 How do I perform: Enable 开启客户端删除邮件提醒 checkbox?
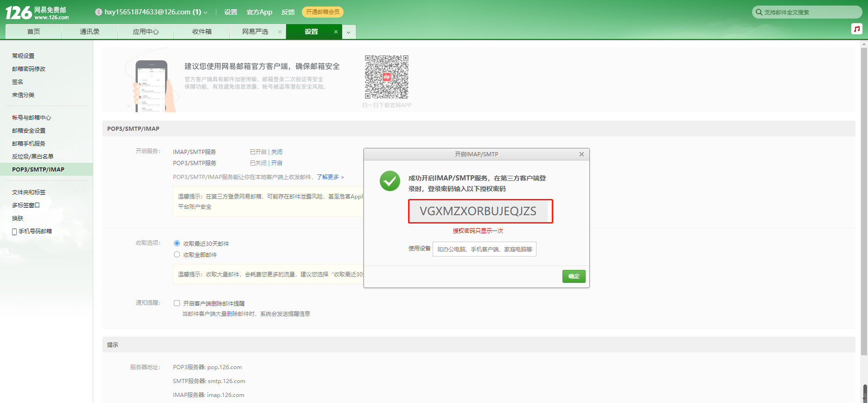[x=177, y=303]
